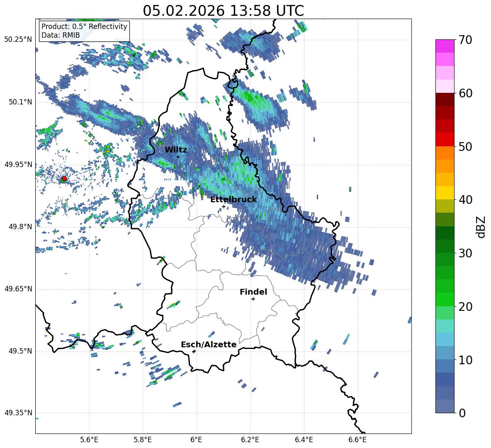Click the colorbar tick label 60
The height and width of the screenshot is (448, 491).
[466, 93]
